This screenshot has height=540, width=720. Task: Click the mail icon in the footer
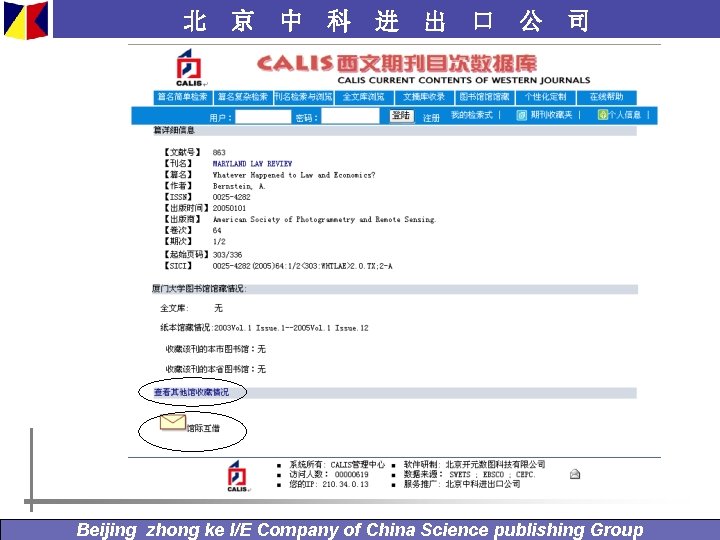coord(574,474)
